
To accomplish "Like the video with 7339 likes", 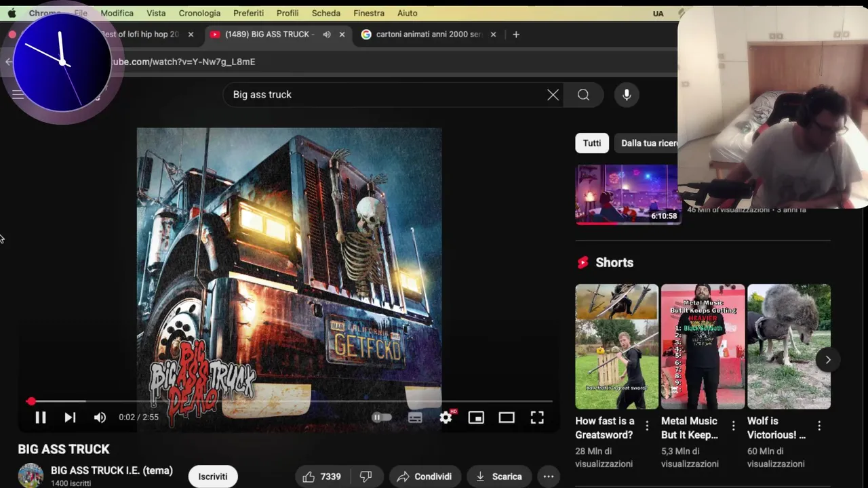I will click(x=322, y=476).
